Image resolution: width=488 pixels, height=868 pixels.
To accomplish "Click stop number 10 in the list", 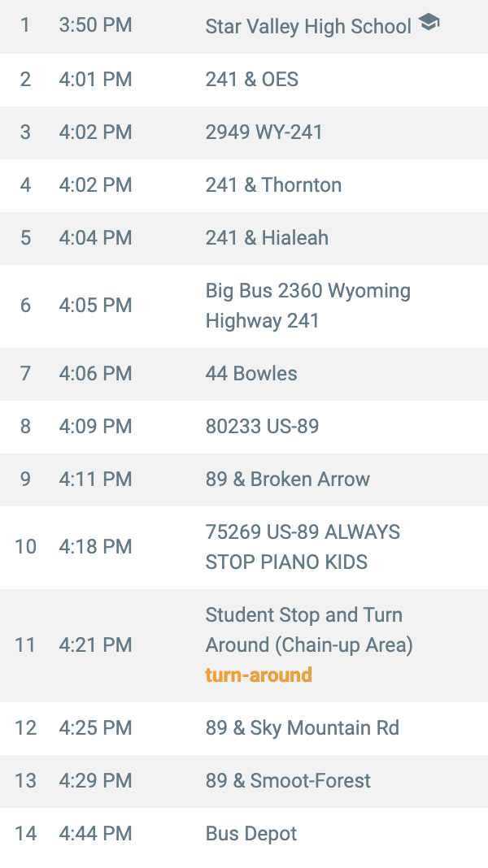I will click(25, 547).
